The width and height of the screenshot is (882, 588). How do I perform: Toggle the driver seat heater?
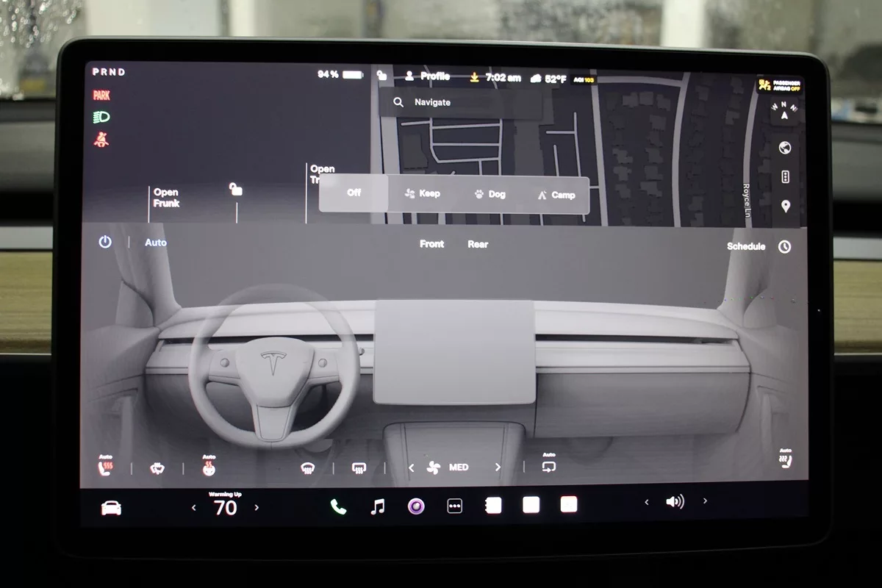[x=105, y=466]
